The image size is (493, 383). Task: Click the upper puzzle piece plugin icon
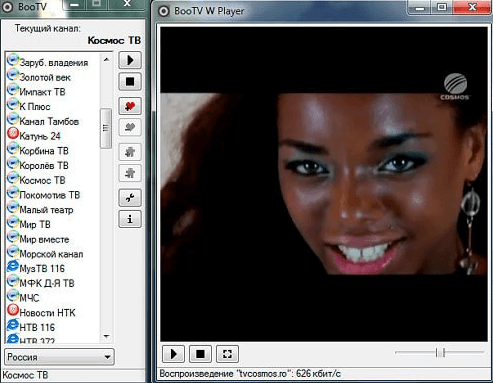pos(130,152)
